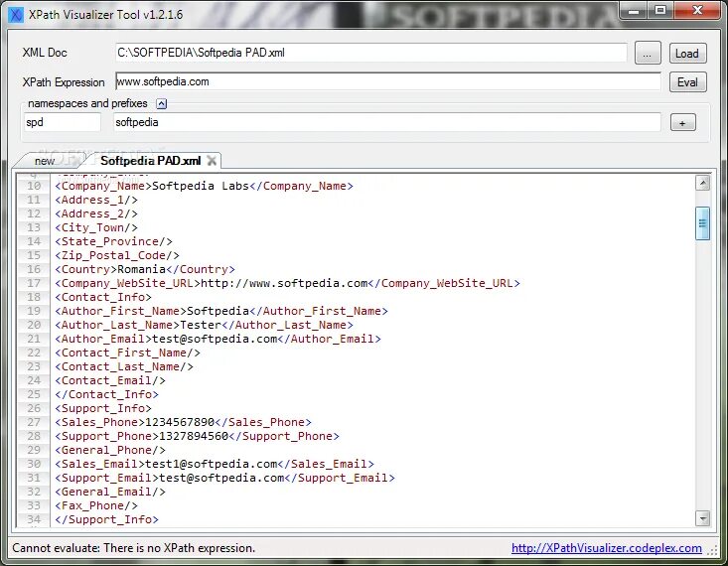The height and width of the screenshot is (566, 728).
Task: Click the <City_Town/> line
Action: tap(96, 228)
